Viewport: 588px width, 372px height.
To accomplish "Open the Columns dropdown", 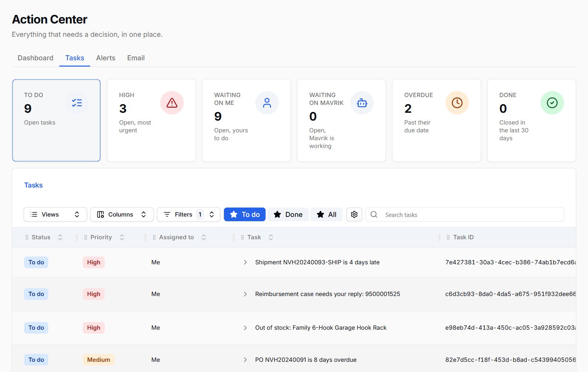I will click(122, 215).
